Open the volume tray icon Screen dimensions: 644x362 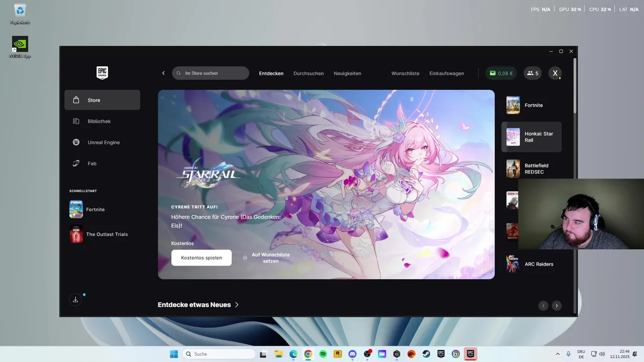pos(602,354)
